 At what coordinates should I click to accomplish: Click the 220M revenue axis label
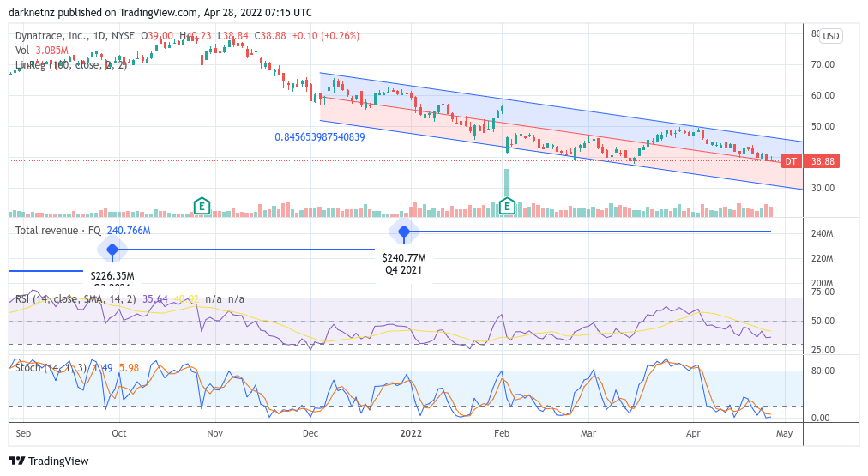pos(822,258)
